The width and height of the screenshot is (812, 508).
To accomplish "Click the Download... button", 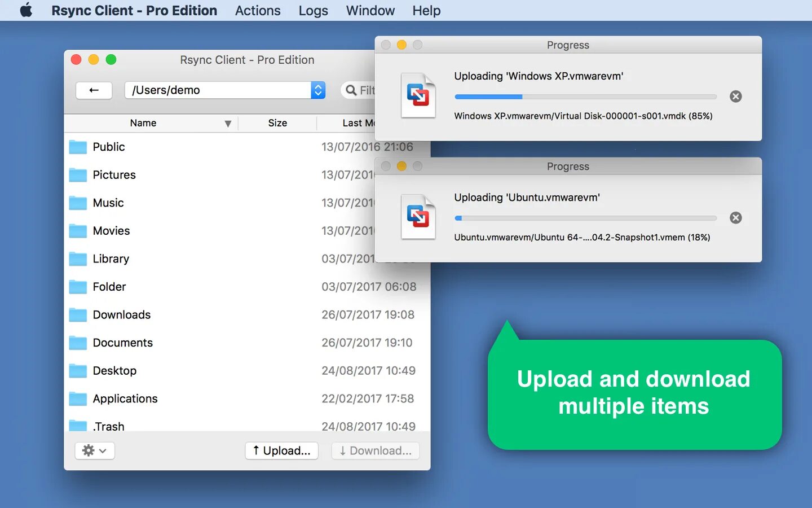I will coord(376,450).
